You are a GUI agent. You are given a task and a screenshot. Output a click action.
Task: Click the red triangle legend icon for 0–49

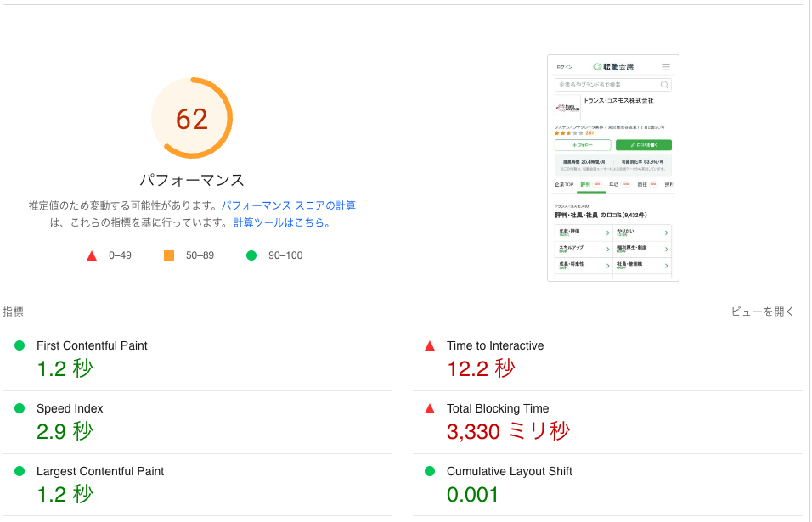(92, 255)
